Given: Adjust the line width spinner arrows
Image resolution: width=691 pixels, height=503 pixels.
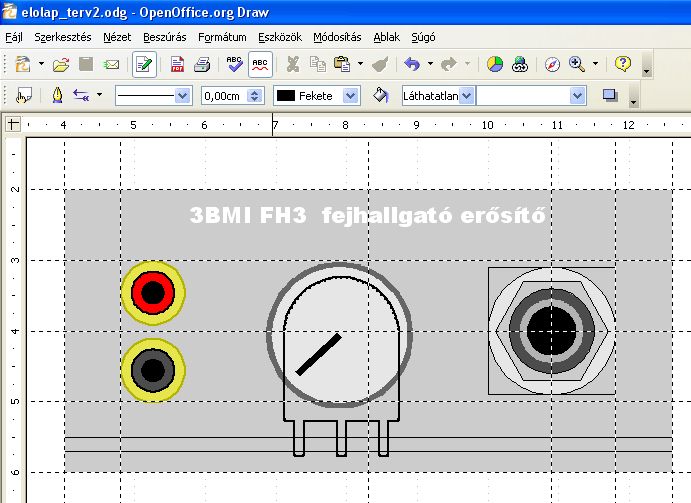Looking at the screenshot, I should point(255,96).
